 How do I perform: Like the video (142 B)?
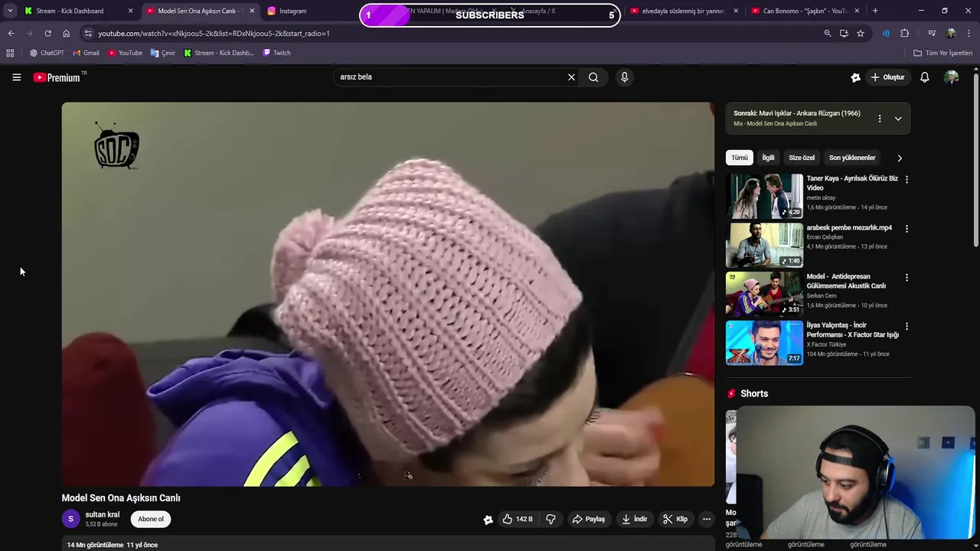coord(518,519)
